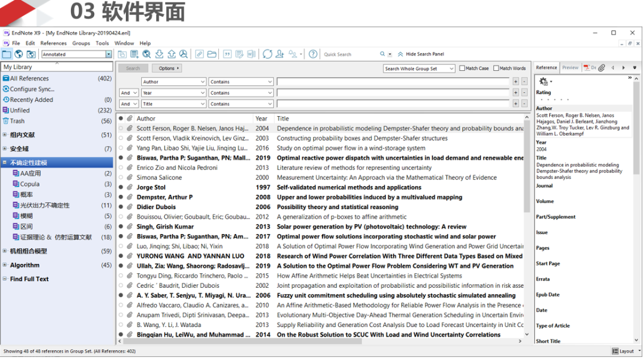Screen dimensions: 644x358
Task: Add search row with plus in Title row
Action: (x=515, y=104)
